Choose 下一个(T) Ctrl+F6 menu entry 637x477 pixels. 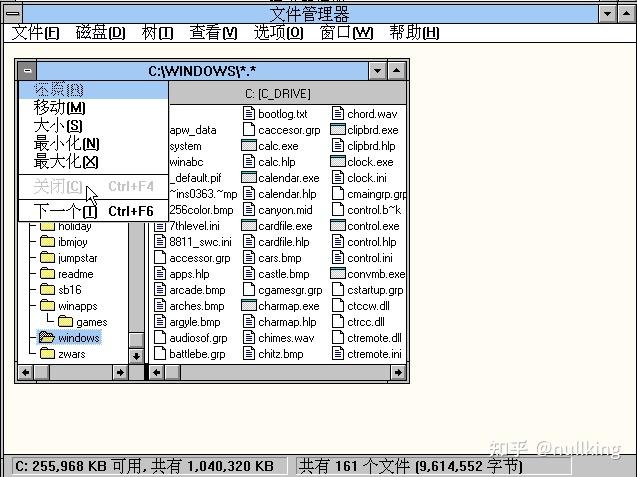click(x=93, y=211)
